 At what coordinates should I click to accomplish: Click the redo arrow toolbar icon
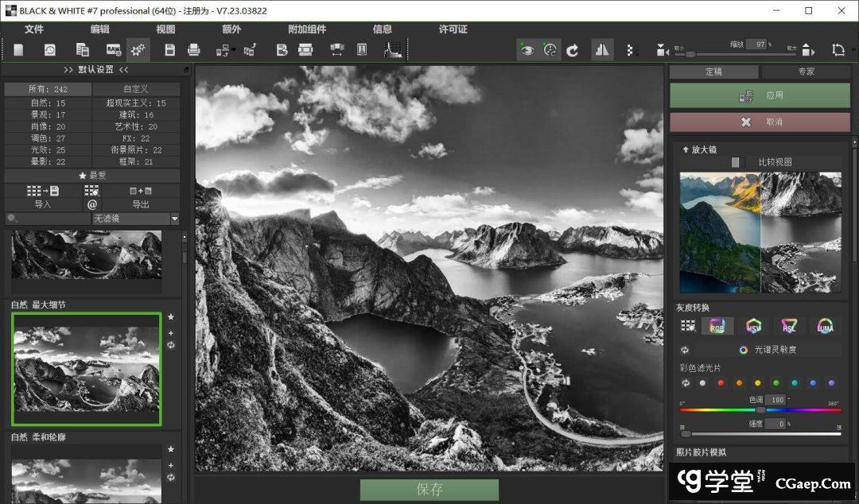(573, 50)
